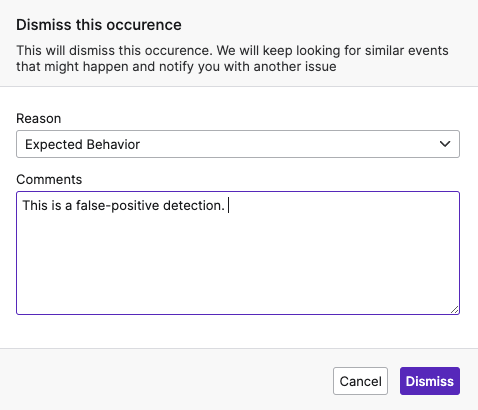This screenshot has width=478, height=410.
Task: Grab the Comments box resize handle
Action: pos(454,310)
